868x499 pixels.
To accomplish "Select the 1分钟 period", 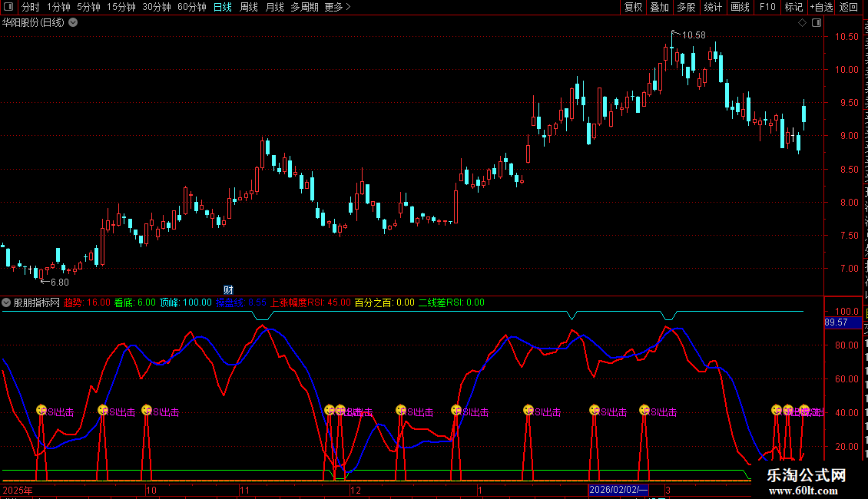I will 58,7.
